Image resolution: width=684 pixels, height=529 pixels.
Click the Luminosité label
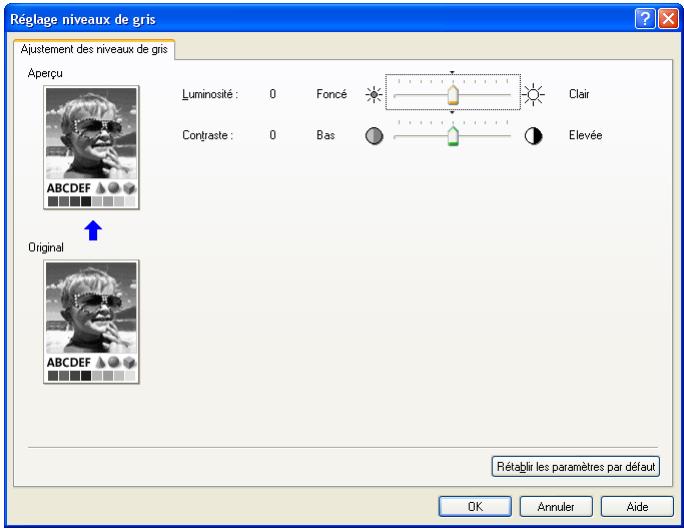pos(210,94)
